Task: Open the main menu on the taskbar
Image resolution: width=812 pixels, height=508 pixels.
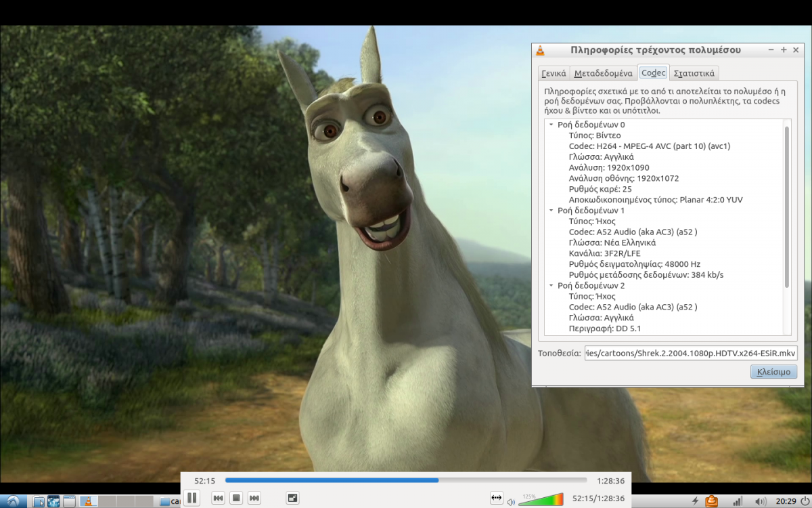Action: pyautogui.click(x=14, y=501)
